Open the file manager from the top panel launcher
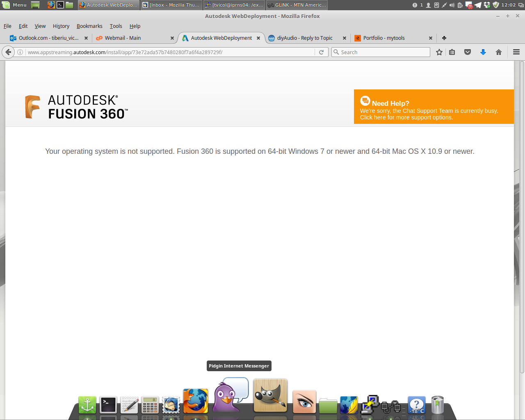The image size is (525, 420). (x=69, y=5)
